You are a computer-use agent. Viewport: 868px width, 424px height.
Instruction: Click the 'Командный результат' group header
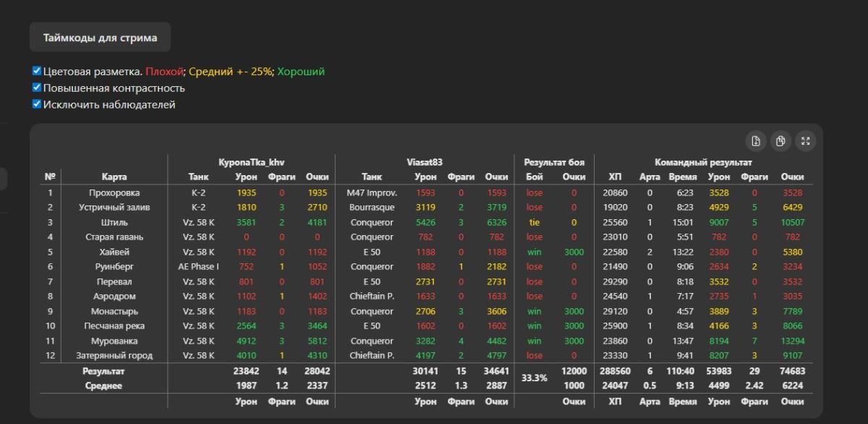(x=703, y=163)
